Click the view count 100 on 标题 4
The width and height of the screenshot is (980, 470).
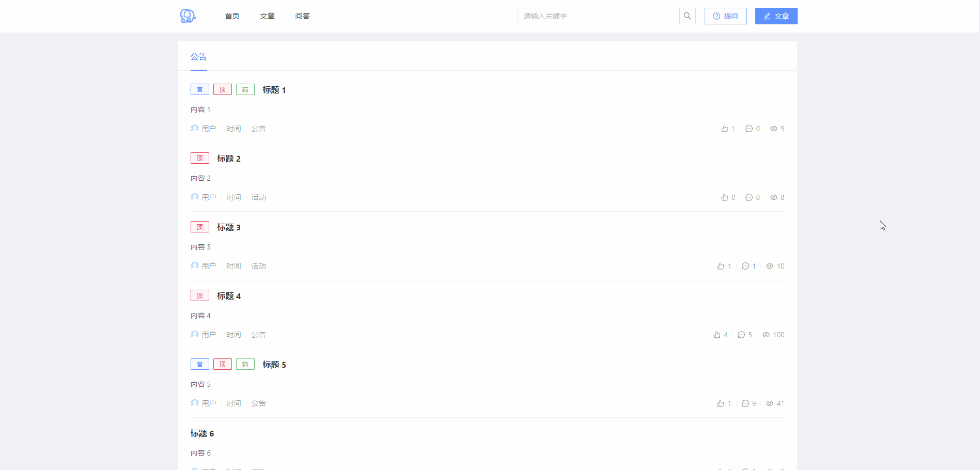(779, 335)
